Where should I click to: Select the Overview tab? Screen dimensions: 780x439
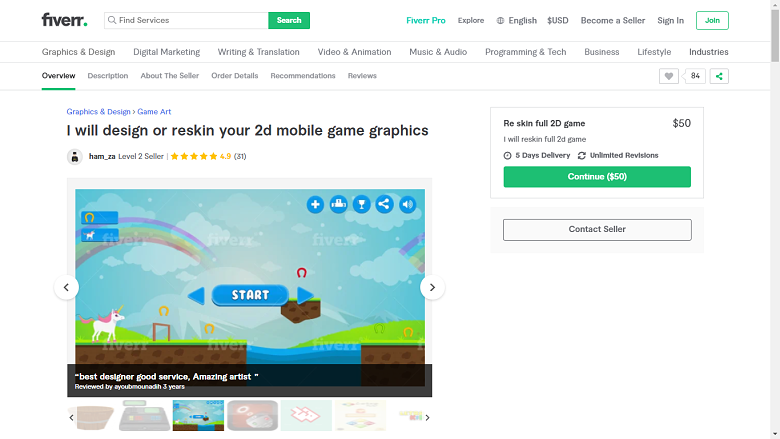point(58,76)
